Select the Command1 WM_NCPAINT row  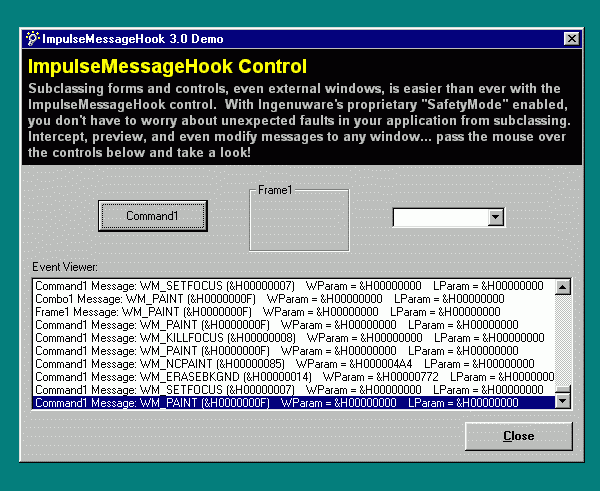point(294,364)
